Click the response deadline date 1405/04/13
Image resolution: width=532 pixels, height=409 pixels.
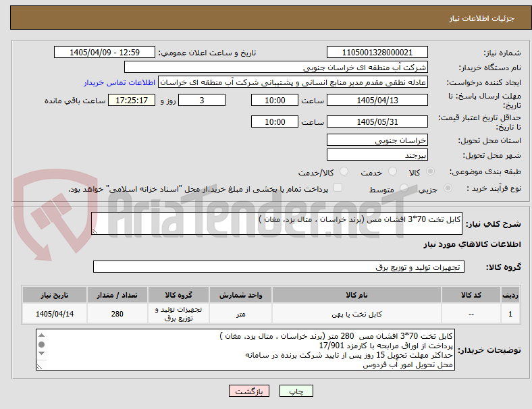tap(377, 100)
